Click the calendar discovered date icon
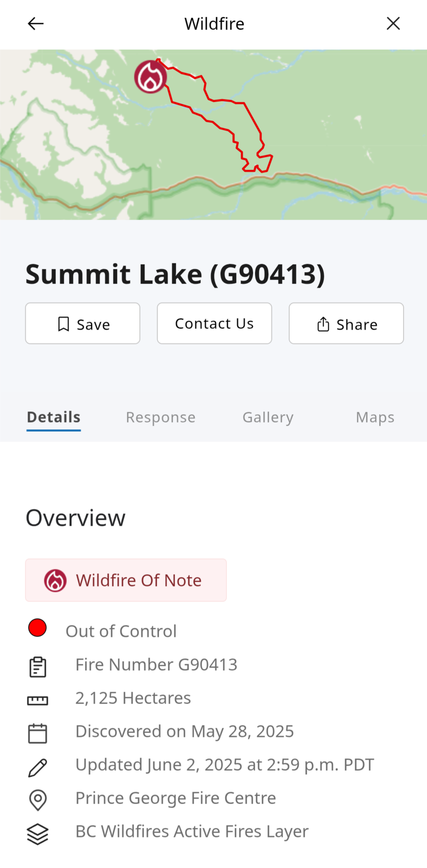The height and width of the screenshot is (868, 427). (x=38, y=733)
